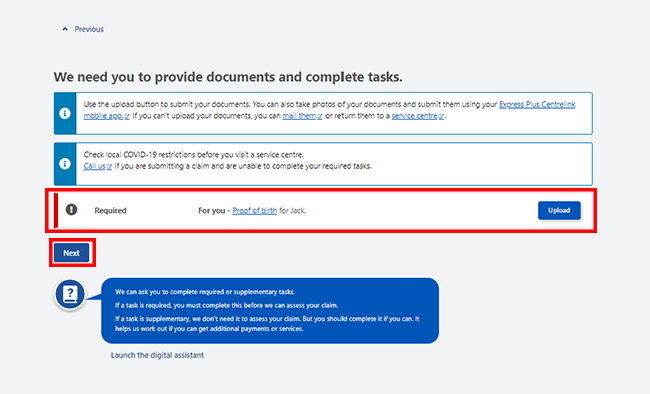Click the info icon beside upload instructions

(65, 113)
